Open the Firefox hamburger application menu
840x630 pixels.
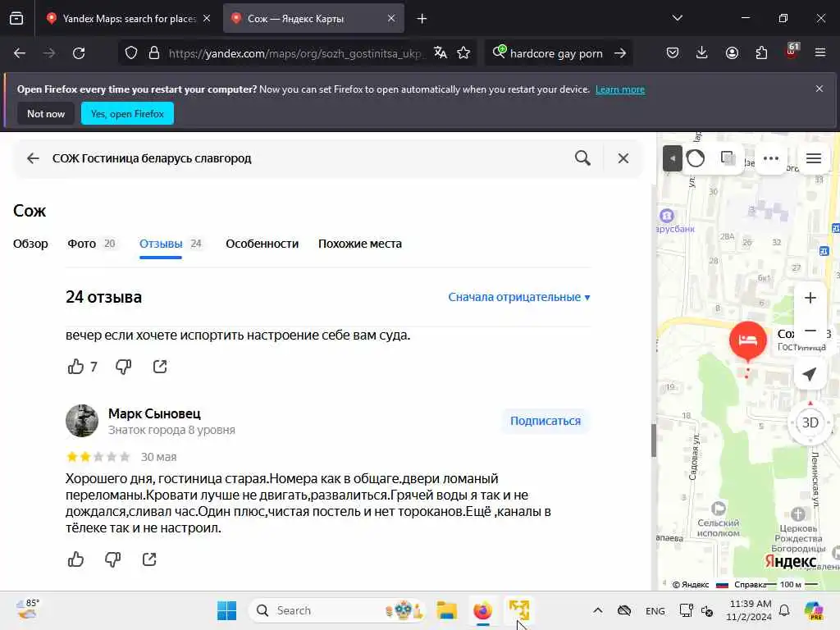click(x=820, y=53)
